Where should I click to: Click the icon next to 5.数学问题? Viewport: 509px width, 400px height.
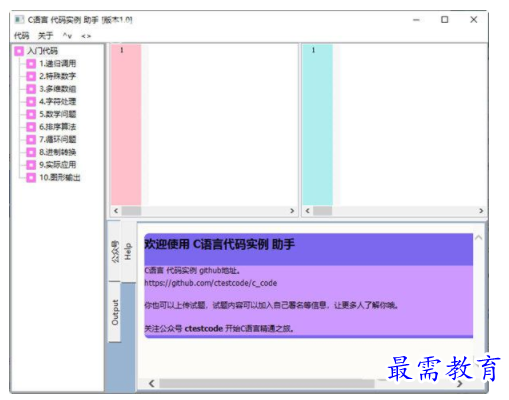[x=31, y=114]
